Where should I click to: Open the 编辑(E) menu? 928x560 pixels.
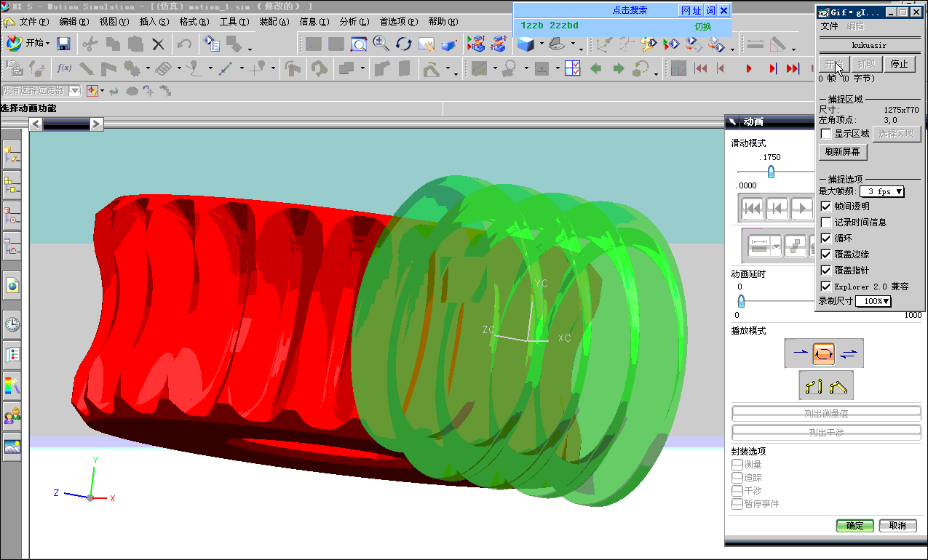tap(74, 22)
